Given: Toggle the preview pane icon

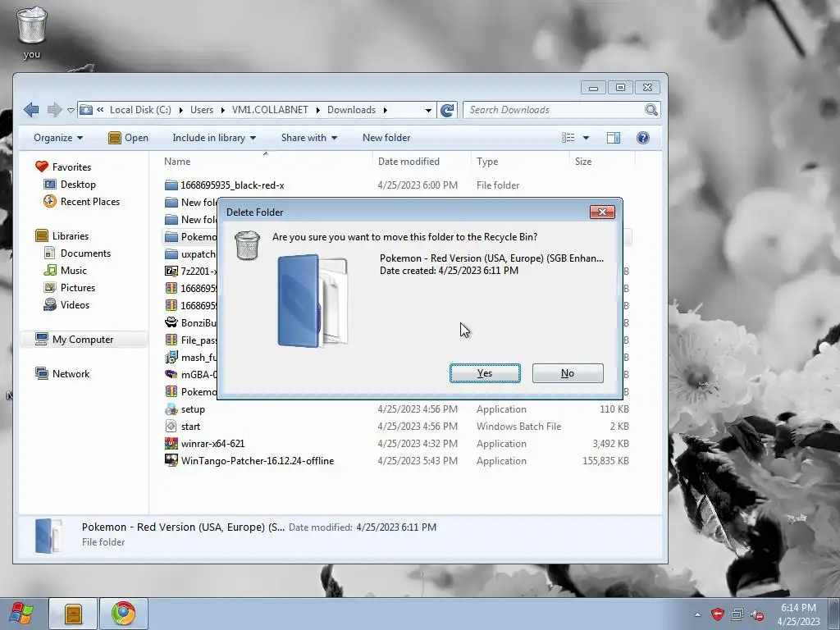Looking at the screenshot, I should (614, 138).
